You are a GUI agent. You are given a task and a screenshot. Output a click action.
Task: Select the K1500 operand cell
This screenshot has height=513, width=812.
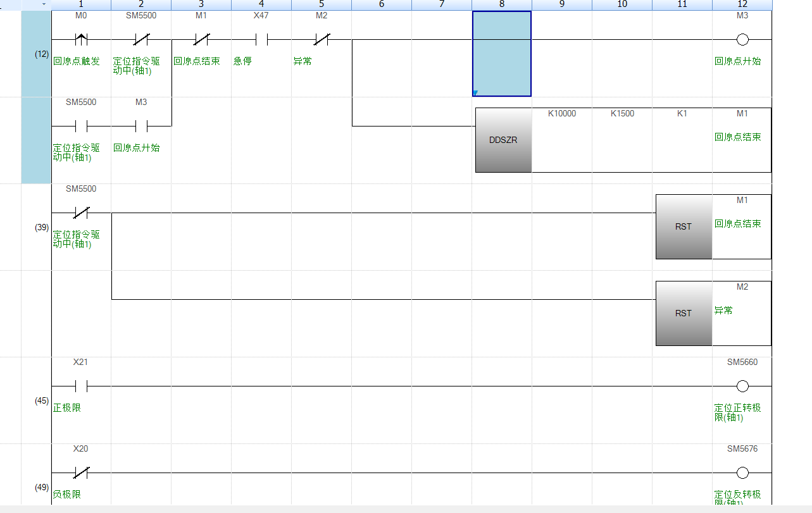[622, 114]
